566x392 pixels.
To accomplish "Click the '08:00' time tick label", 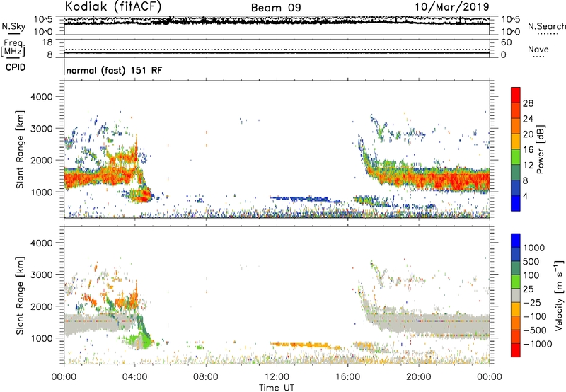I will click(x=206, y=377).
